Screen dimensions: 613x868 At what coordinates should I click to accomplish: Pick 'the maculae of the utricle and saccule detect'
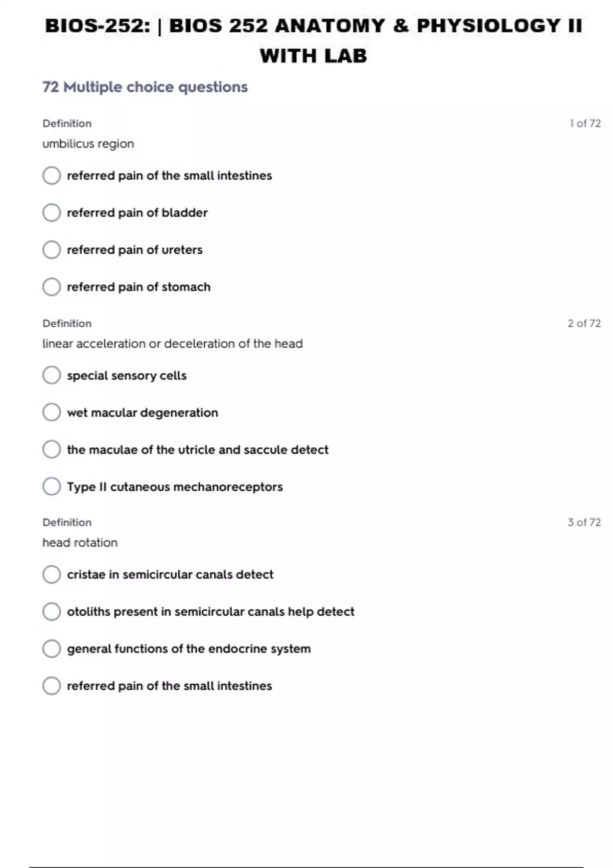click(52, 449)
